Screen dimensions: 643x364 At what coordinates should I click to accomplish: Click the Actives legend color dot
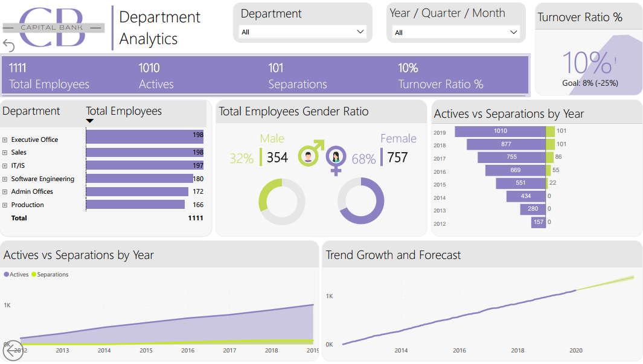pyautogui.click(x=5, y=274)
